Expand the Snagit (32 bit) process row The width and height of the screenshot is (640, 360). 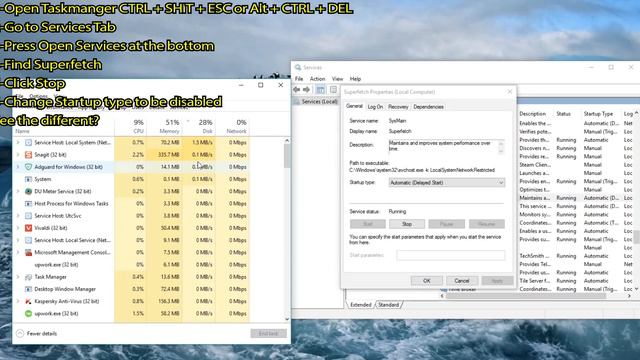tap(18, 155)
